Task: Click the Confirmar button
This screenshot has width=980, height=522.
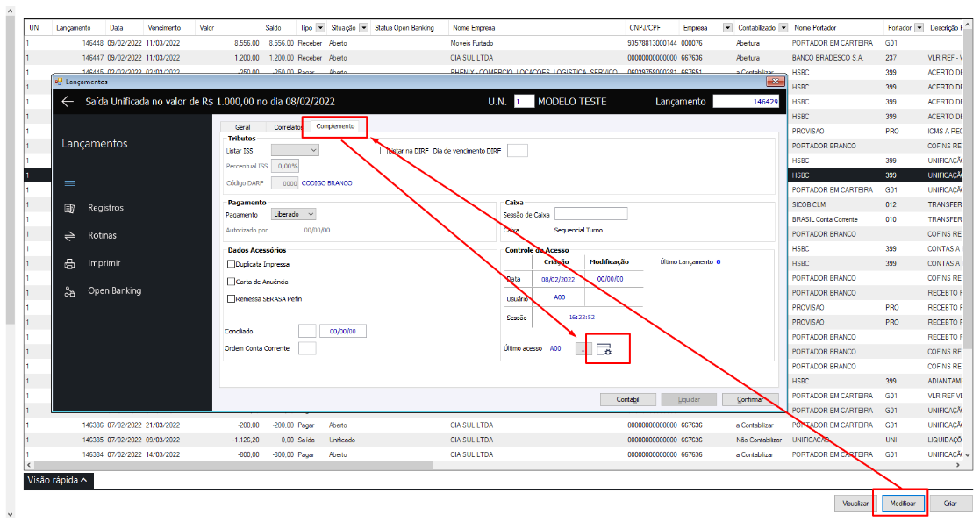Action: [749, 399]
